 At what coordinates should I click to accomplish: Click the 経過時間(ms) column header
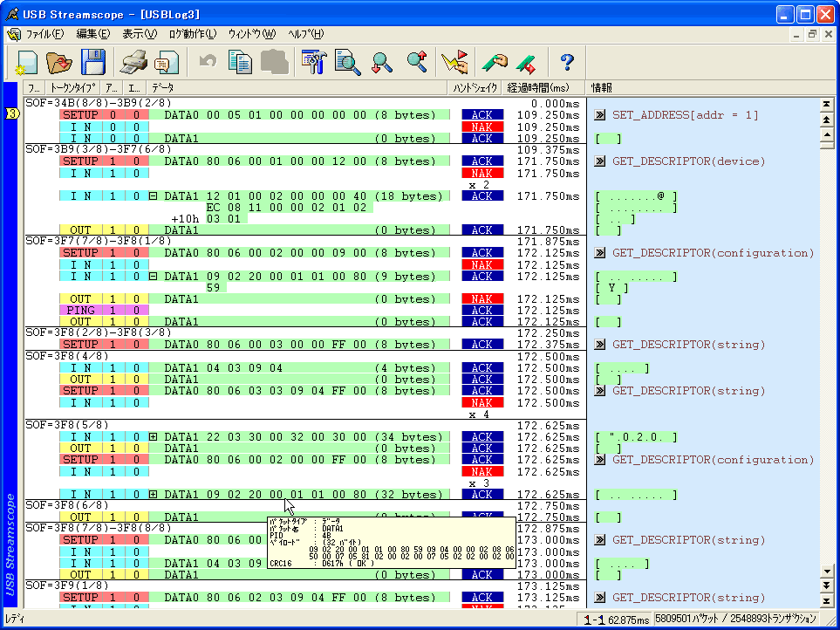pos(543,88)
